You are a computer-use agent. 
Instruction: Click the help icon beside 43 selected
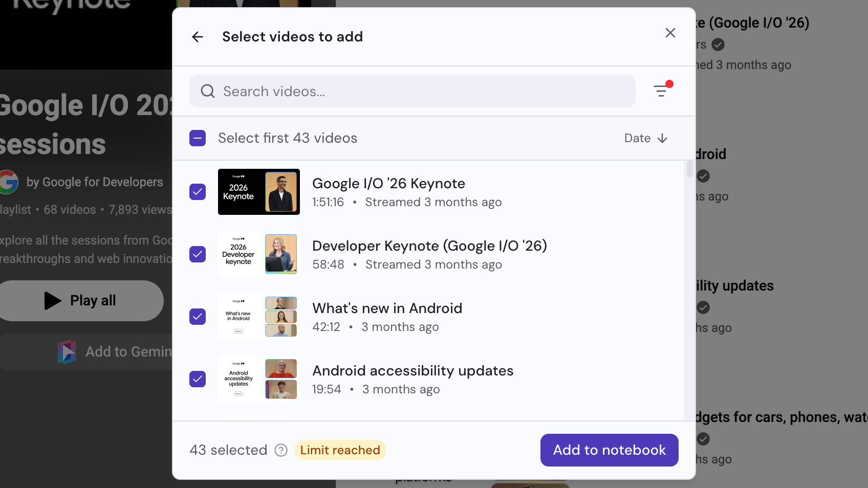281,450
